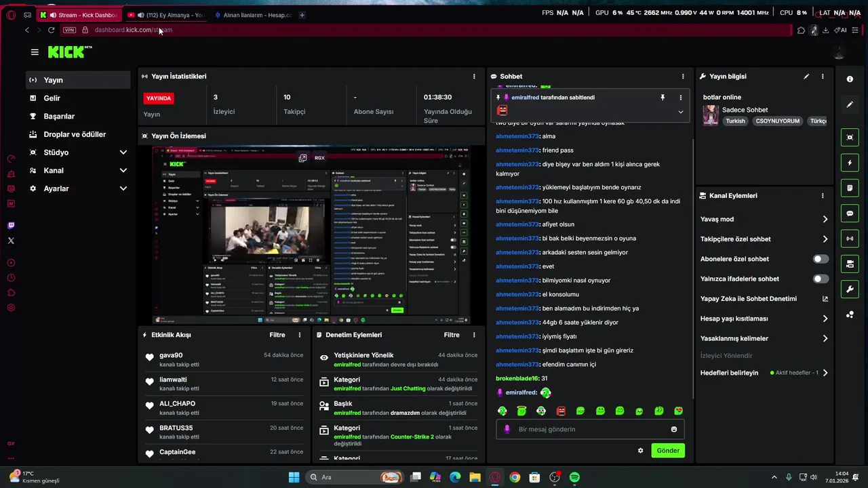Screen dimensions: 868x488
Task: Open Yayın bilgisi three-dot menu
Action: [x=823, y=77]
